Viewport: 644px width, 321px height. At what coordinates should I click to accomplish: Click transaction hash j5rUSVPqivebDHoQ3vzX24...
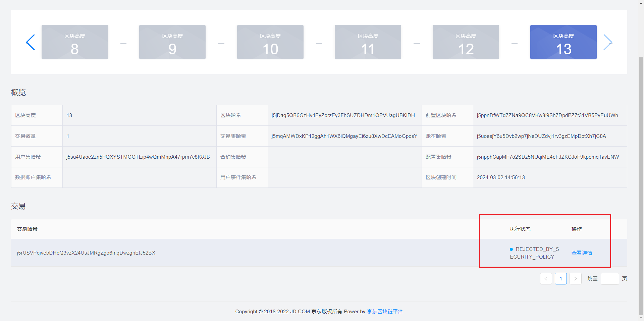click(x=86, y=253)
